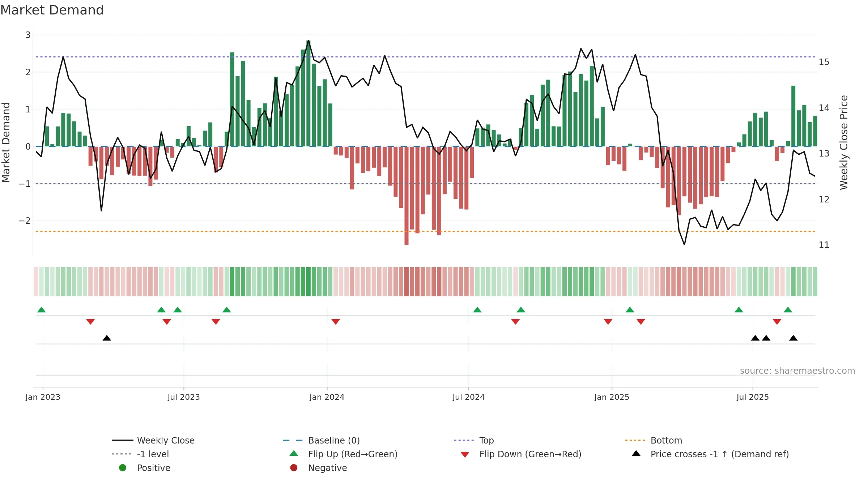
Task: Click the Jul 2025 x-axis label
Action: [x=753, y=397]
